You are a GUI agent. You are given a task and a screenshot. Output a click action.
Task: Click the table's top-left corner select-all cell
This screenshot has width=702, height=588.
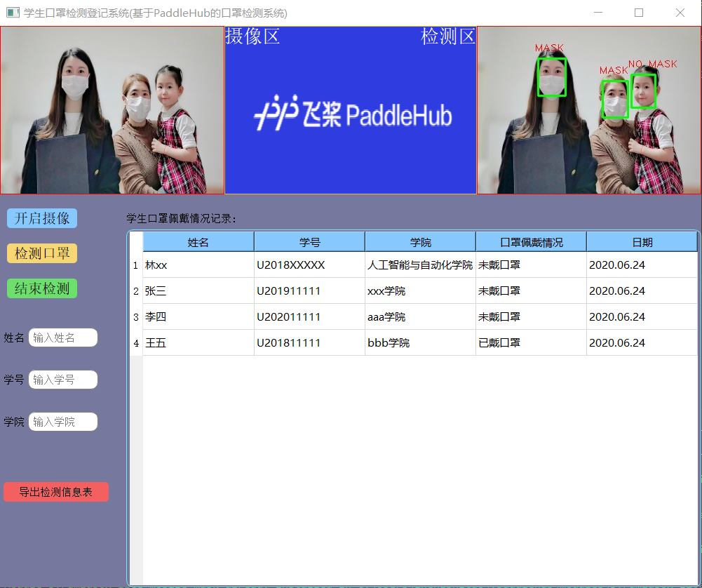136,242
